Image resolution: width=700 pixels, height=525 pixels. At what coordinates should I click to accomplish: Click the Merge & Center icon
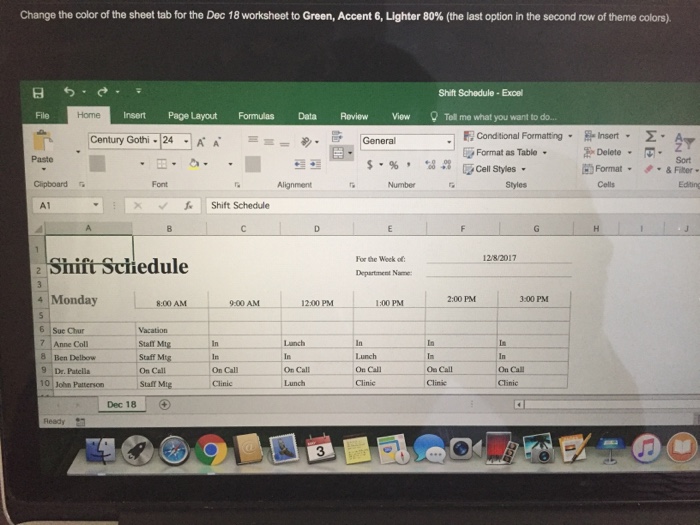coord(338,154)
